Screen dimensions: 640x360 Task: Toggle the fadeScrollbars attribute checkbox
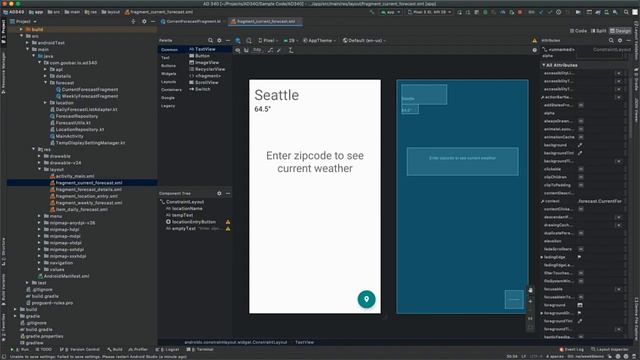[x=580, y=249]
